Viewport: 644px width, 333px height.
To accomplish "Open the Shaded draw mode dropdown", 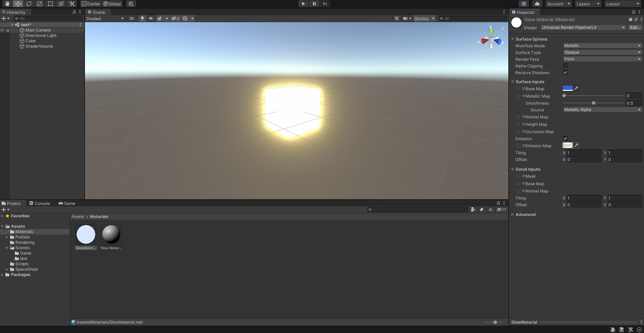I will click(x=104, y=18).
